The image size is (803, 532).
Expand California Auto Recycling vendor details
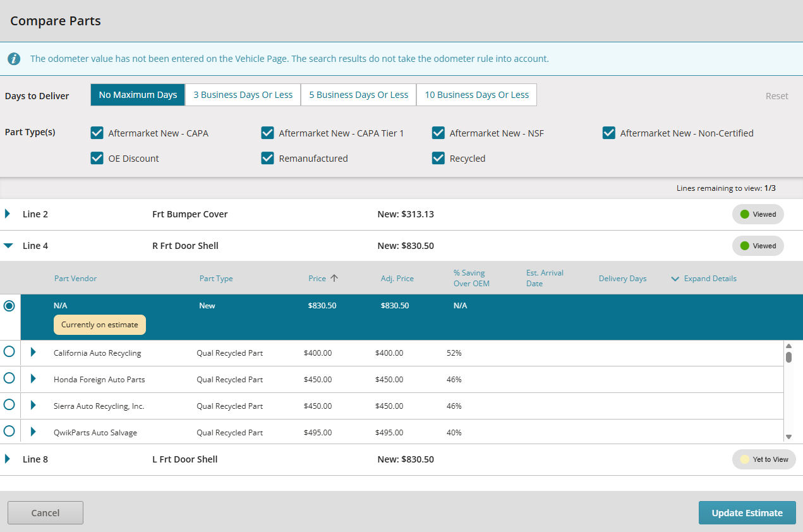click(33, 353)
